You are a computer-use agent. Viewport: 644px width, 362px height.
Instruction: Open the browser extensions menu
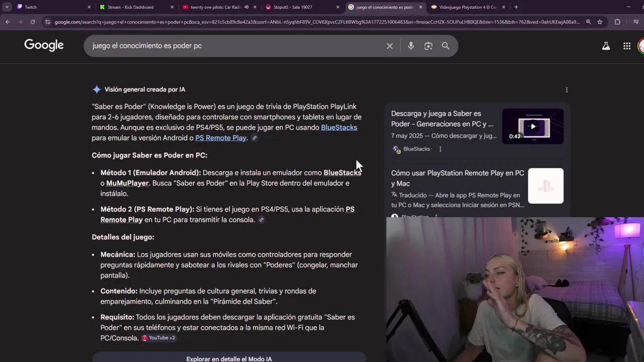(x=617, y=22)
